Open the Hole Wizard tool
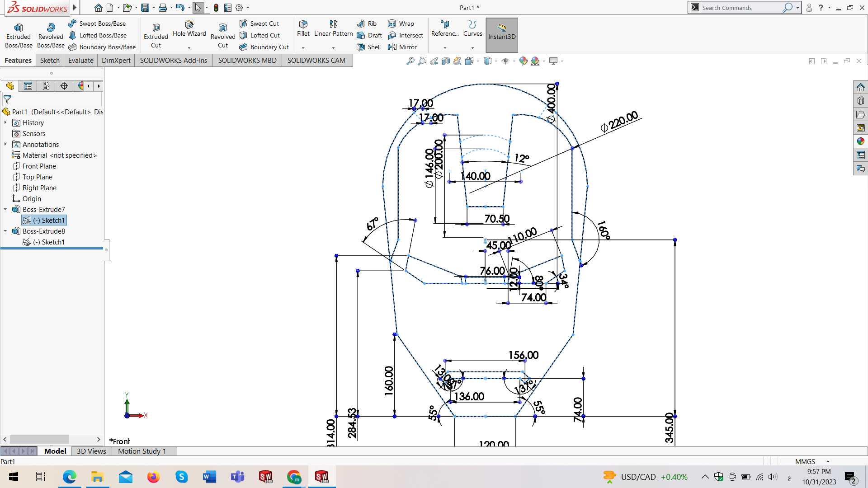The width and height of the screenshot is (868, 488). [189, 29]
